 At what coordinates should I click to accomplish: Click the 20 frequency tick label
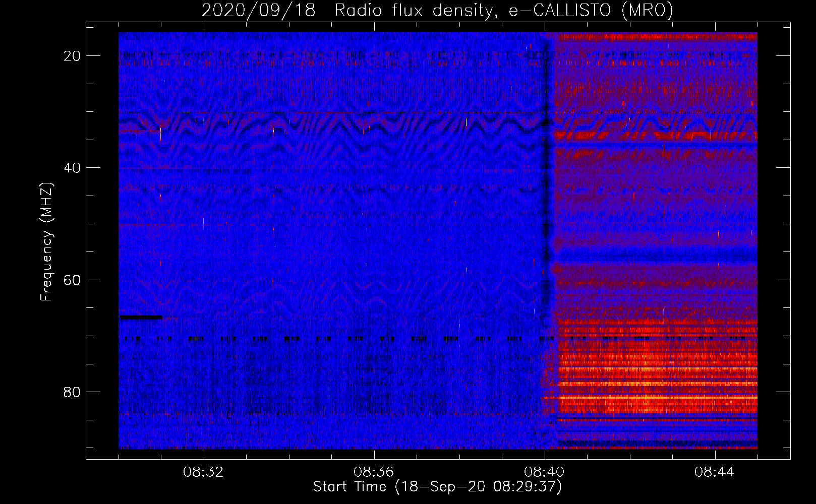click(73, 56)
